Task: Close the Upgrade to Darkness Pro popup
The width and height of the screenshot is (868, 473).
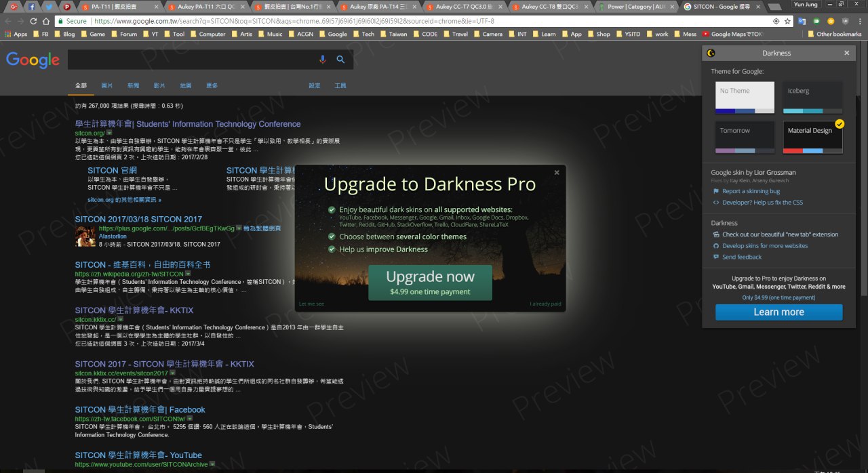Action: point(557,172)
